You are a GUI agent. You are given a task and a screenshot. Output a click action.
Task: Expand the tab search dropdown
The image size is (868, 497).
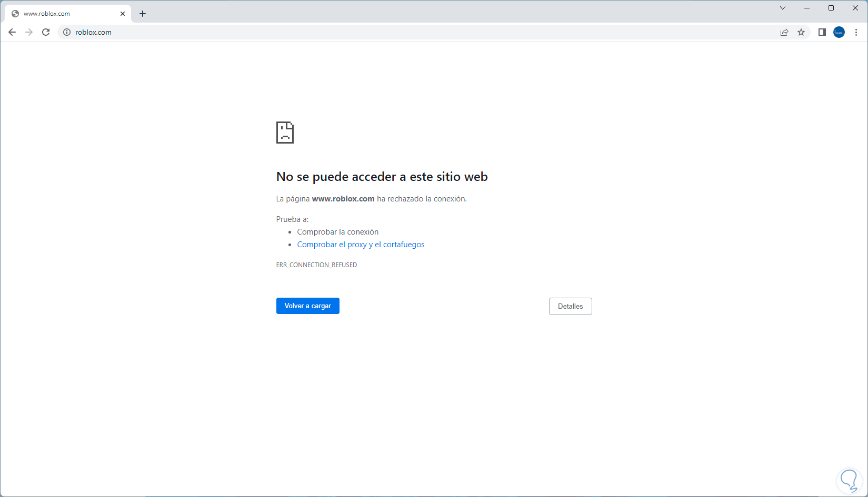point(783,8)
